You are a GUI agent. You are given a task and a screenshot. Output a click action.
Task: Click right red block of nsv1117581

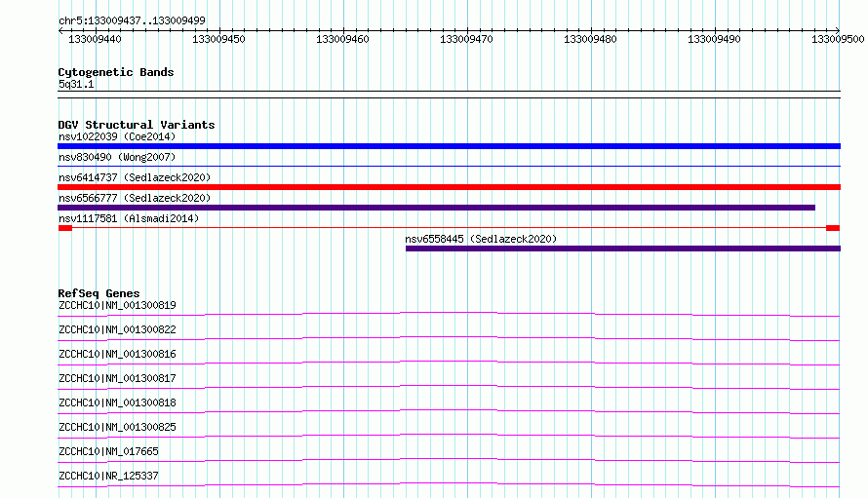(x=833, y=228)
